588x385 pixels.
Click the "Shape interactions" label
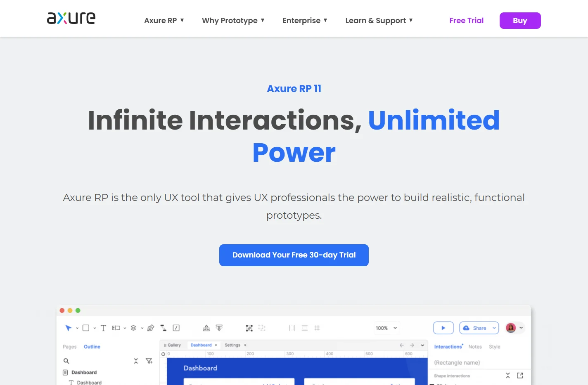(452, 376)
